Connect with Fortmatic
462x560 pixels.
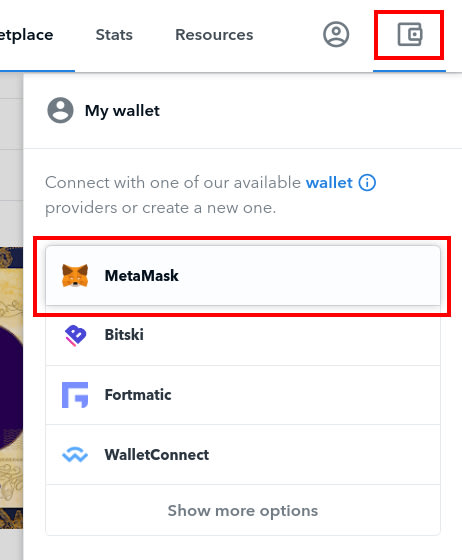point(243,395)
